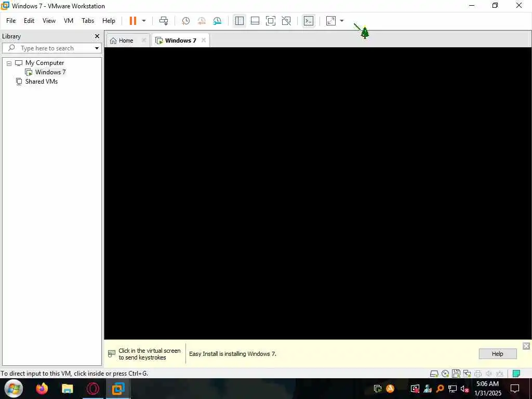Click inside the black virtual machine screen

click(x=317, y=193)
